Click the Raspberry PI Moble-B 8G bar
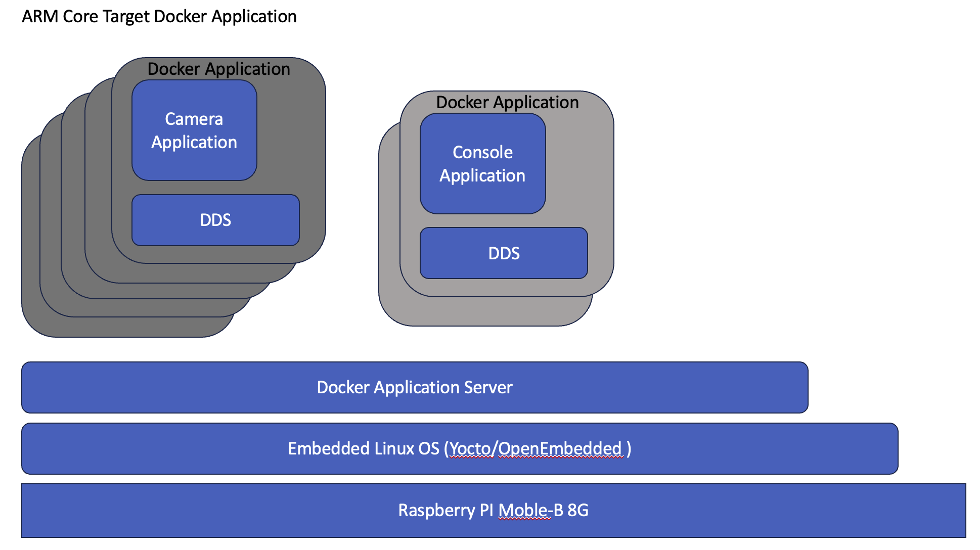This screenshot has width=980, height=550. pyautogui.click(x=494, y=510)
